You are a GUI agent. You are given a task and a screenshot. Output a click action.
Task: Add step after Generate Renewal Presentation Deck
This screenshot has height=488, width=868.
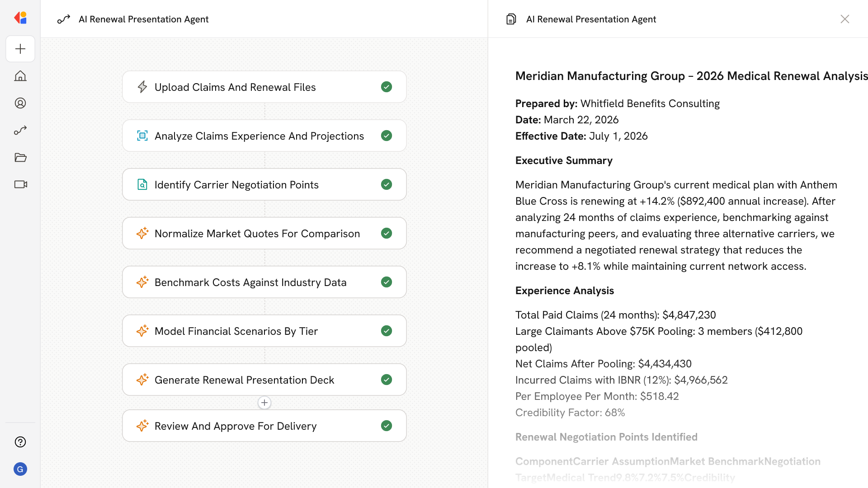(x=264, y=403)
